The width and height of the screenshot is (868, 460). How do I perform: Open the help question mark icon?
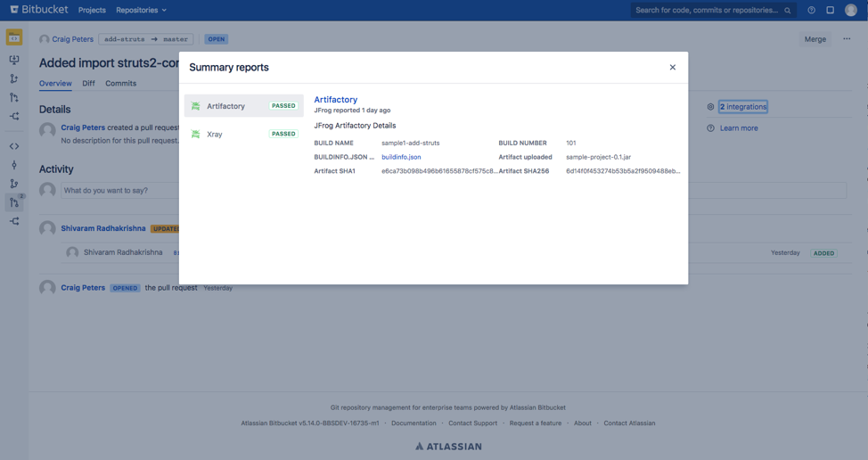[x=811, y=11]
